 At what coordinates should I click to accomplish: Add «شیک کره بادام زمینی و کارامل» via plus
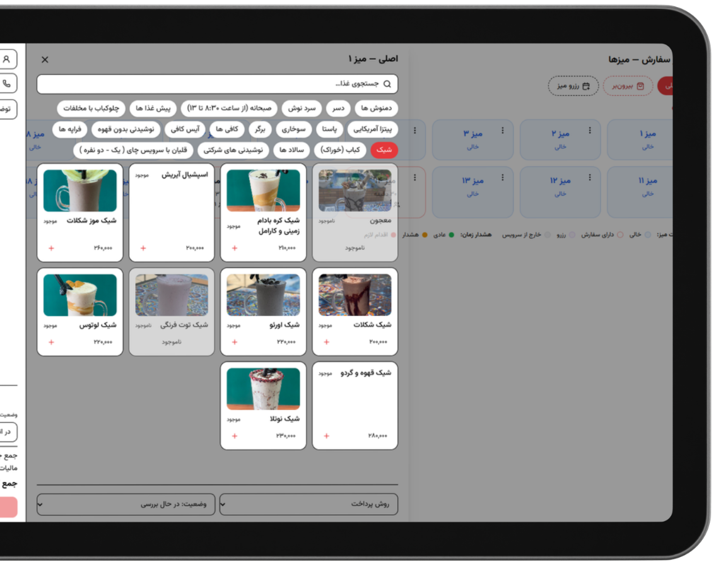tap(235, 249)
